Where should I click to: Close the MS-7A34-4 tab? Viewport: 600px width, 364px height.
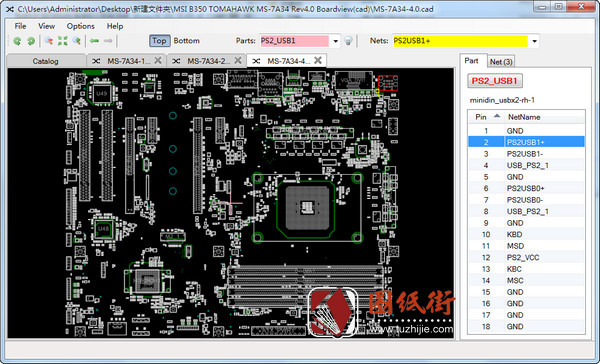point(318,60)
